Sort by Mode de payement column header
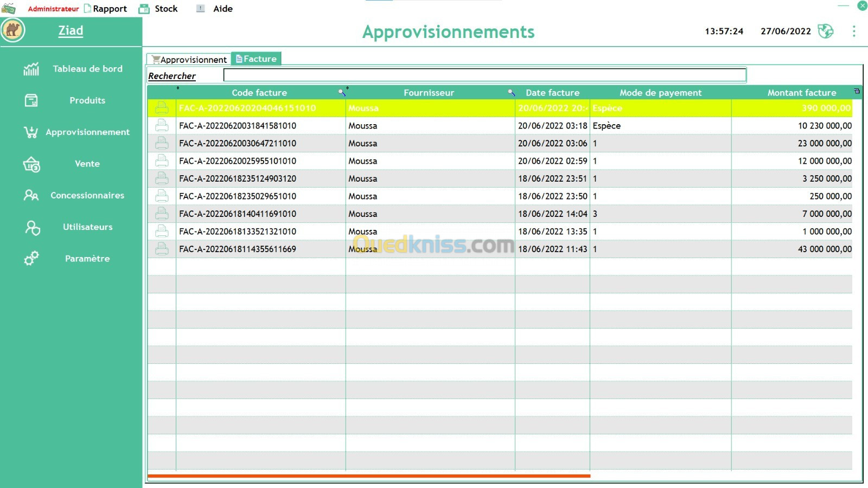868x488 pixels. click(x=660, y=93)
